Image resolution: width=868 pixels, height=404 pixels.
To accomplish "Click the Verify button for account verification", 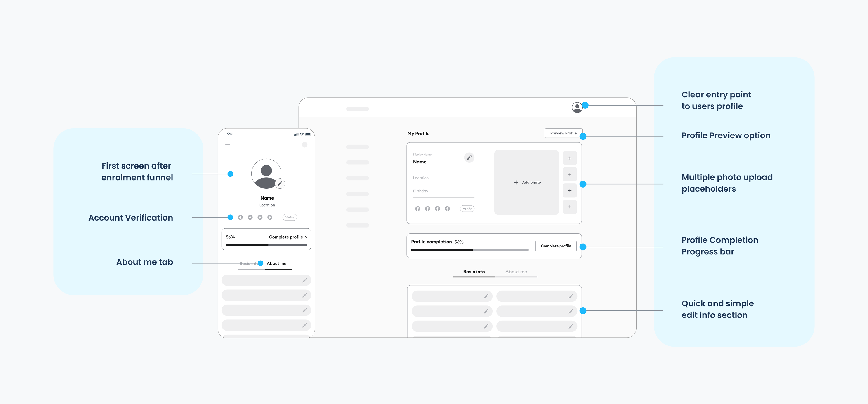I will [290, 217].
